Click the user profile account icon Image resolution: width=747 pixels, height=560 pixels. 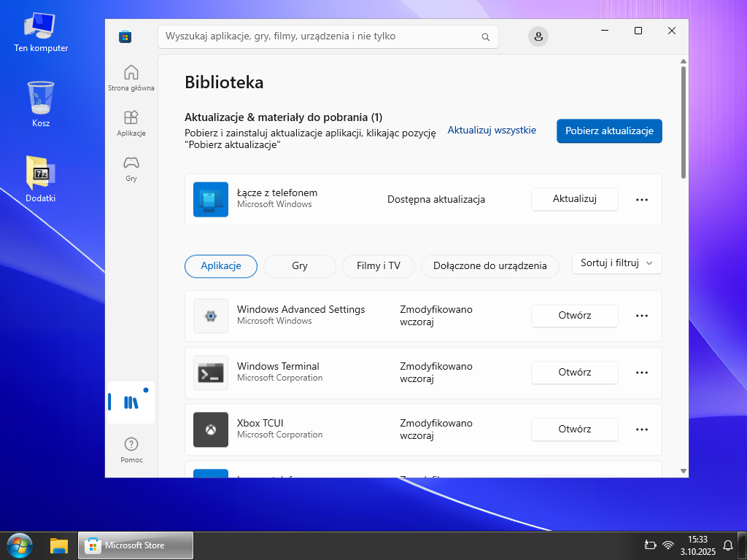pyautogui.click(x=538, y=36)
